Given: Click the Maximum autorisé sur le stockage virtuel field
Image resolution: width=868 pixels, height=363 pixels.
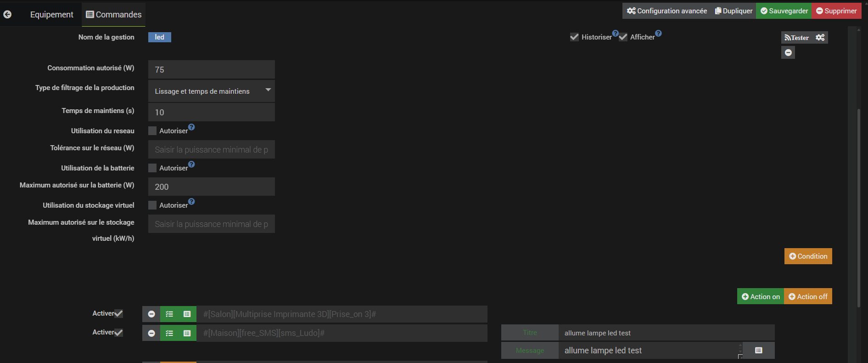Looking at the screenshot, I should point(212,224).
